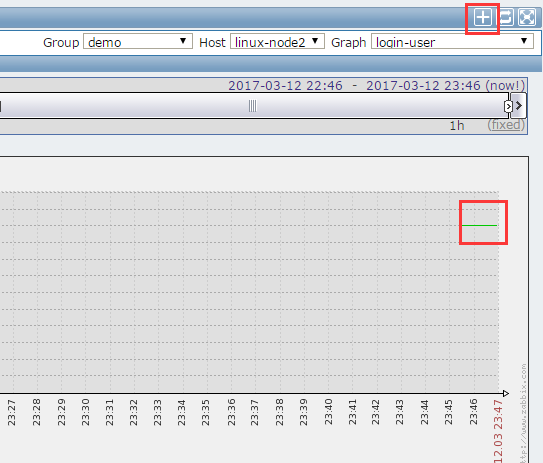Click the small chevron handle on time bar
543x463 pixels.
tap(508, 106)
